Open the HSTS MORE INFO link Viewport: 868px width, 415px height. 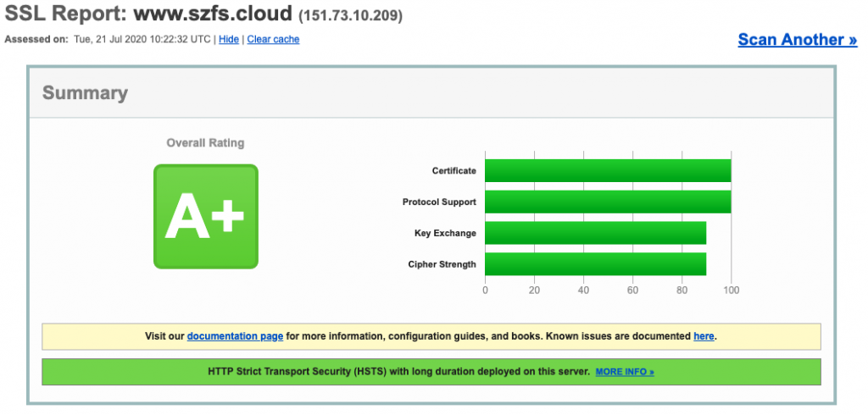(625, 372)
